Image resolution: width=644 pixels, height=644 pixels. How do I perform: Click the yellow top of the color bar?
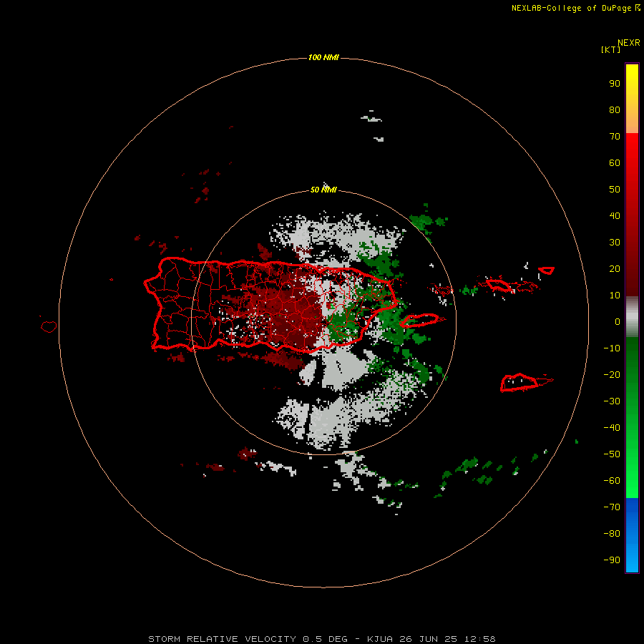pyautogui.click(x=632, y=76)
